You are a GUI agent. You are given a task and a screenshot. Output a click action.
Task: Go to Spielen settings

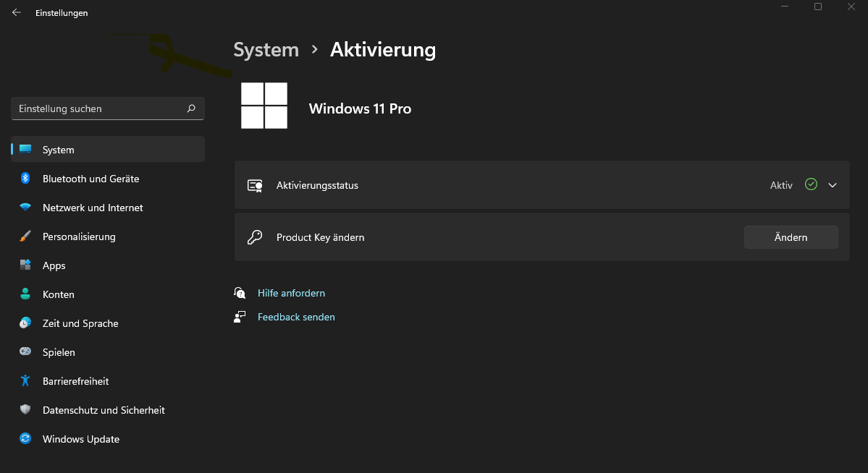tap(108, 351)
